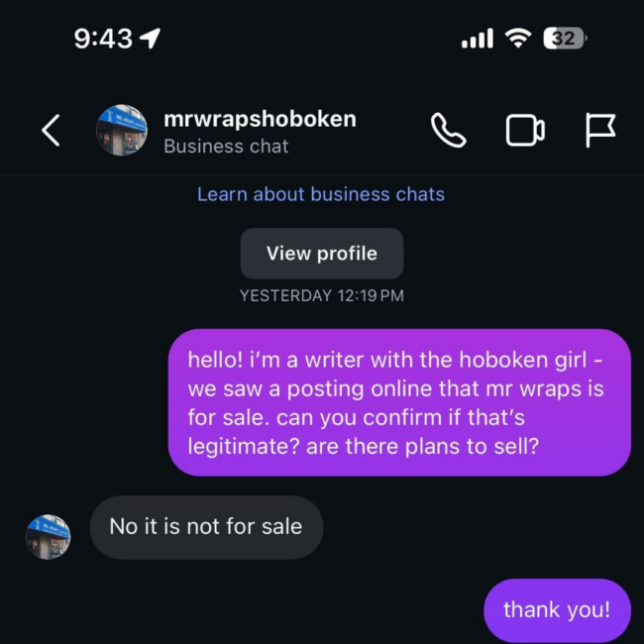Tap the location arrow in status bar
Image resolution: width=644 pixels, height=644 pixels.
[x=151, y=39]
